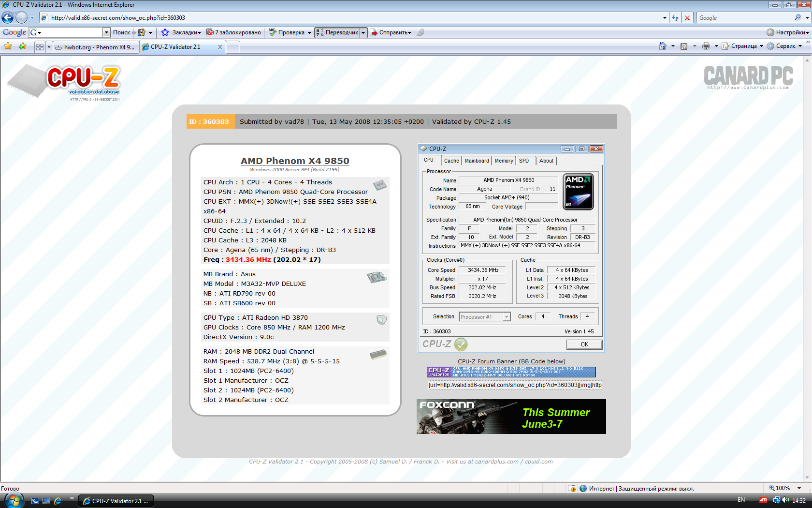Open the Сервис tools menu
The width and height of the screenshot is (812, 508).
[x=784, y=46]
